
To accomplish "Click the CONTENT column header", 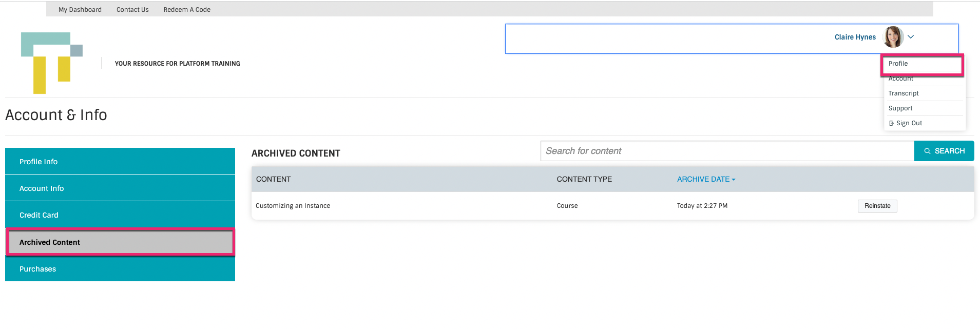I will click(x=273, y=179).
